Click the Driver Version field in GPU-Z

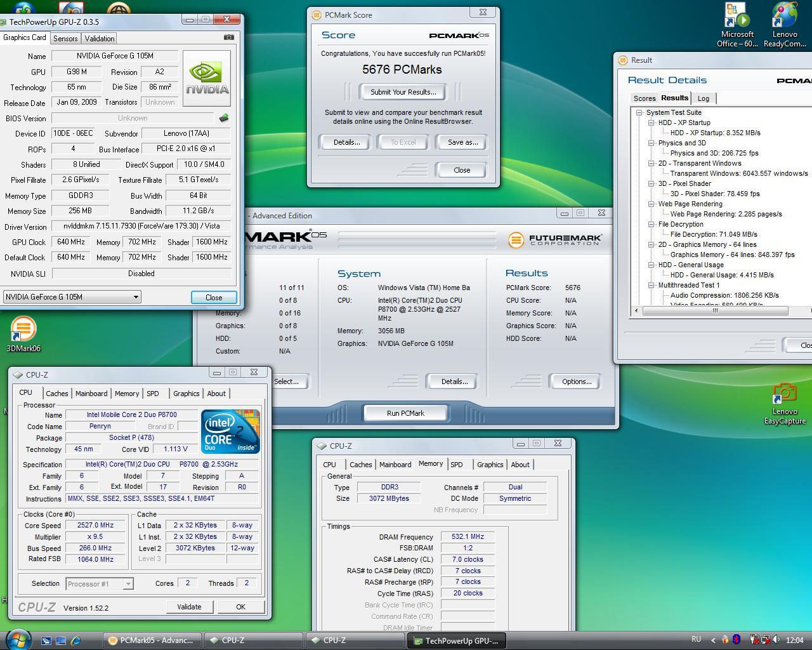tap(141, 227)
